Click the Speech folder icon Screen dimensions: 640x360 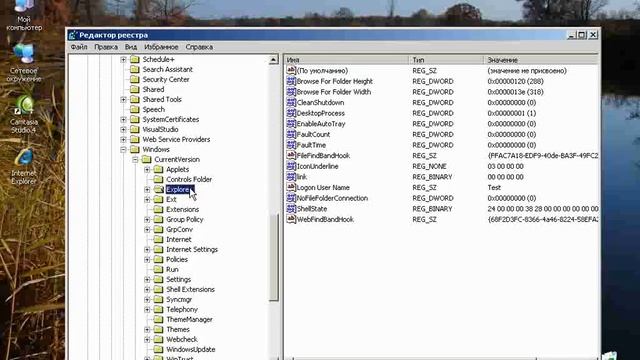pos(135,109)
